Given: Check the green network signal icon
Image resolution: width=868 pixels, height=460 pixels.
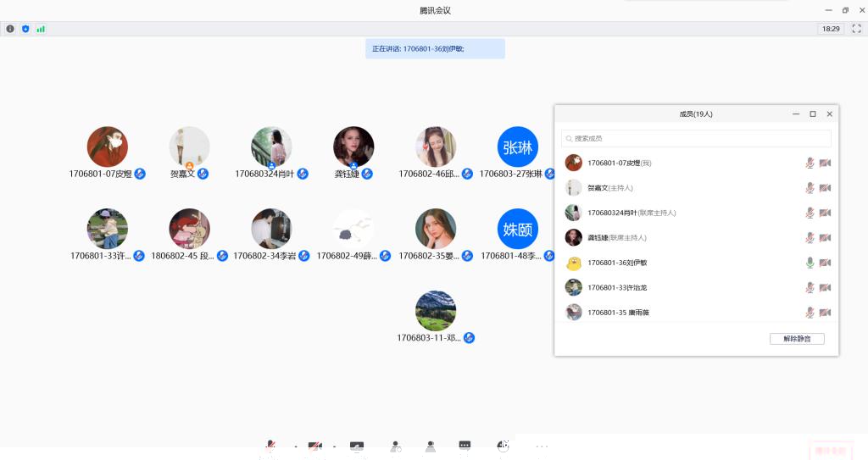Looking at the screenshot, I should click(x=41, y=29).
